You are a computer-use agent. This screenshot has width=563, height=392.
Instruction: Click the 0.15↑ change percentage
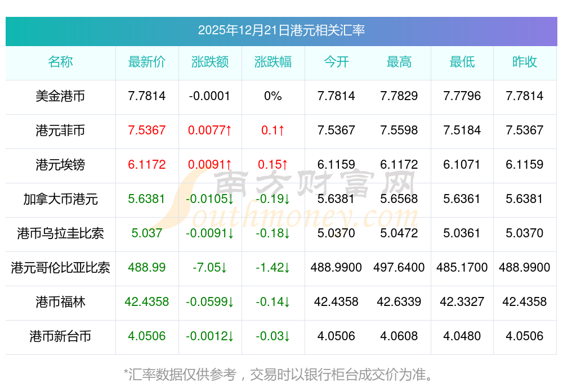[273, 165]
